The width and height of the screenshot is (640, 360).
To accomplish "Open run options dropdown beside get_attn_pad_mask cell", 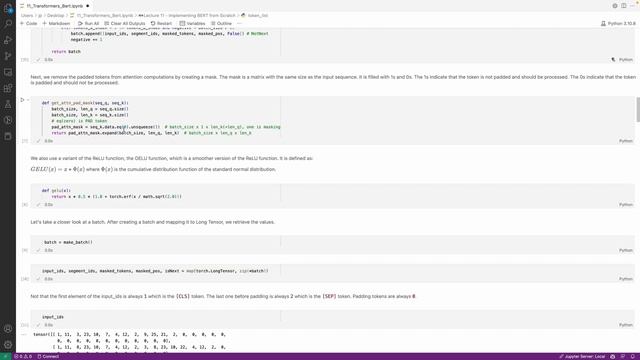I will click(28, 100).
